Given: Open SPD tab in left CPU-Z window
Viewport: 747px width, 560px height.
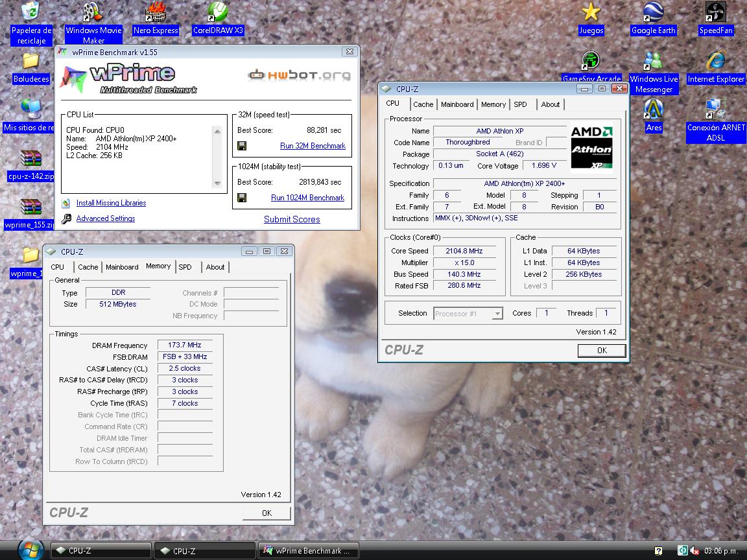Looking at the screenshot, I should pos(185,267).
